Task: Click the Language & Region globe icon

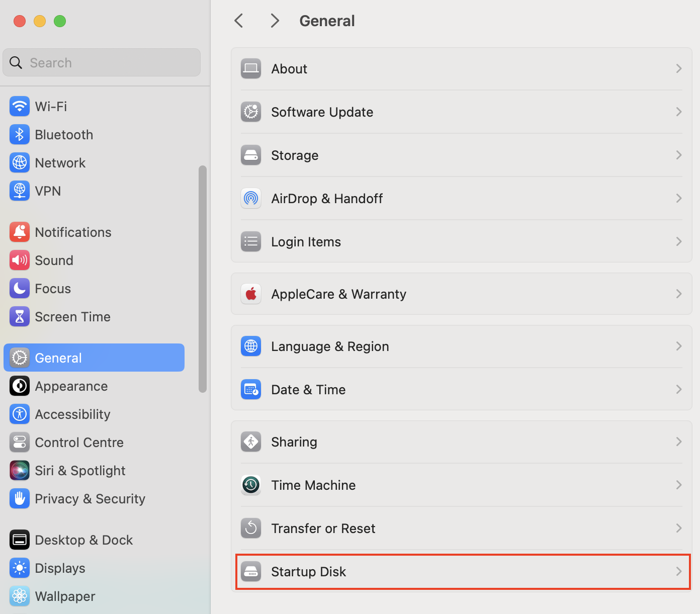Action: click(x=251, y=346)
